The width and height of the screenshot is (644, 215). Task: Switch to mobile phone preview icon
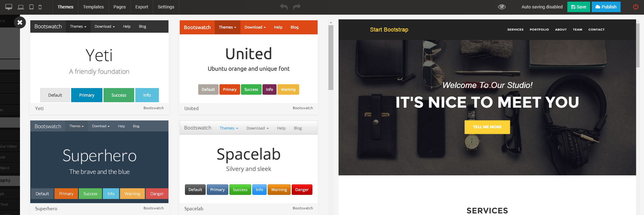(40, 7)
